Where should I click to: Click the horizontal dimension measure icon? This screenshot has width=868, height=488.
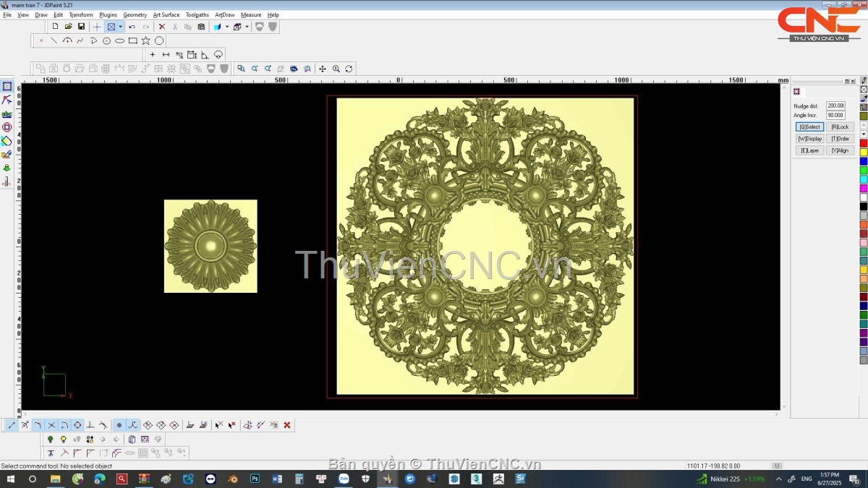166,54
